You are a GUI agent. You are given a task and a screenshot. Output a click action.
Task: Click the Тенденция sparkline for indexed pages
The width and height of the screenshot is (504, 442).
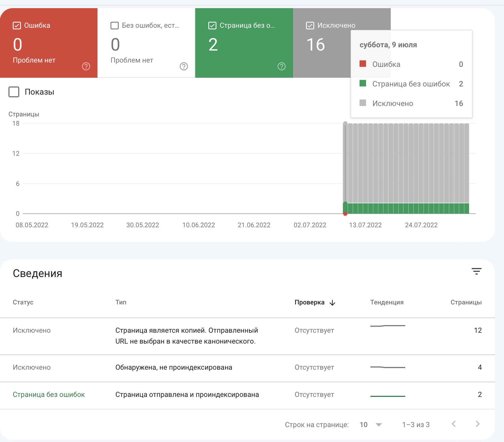coord(388,396)
